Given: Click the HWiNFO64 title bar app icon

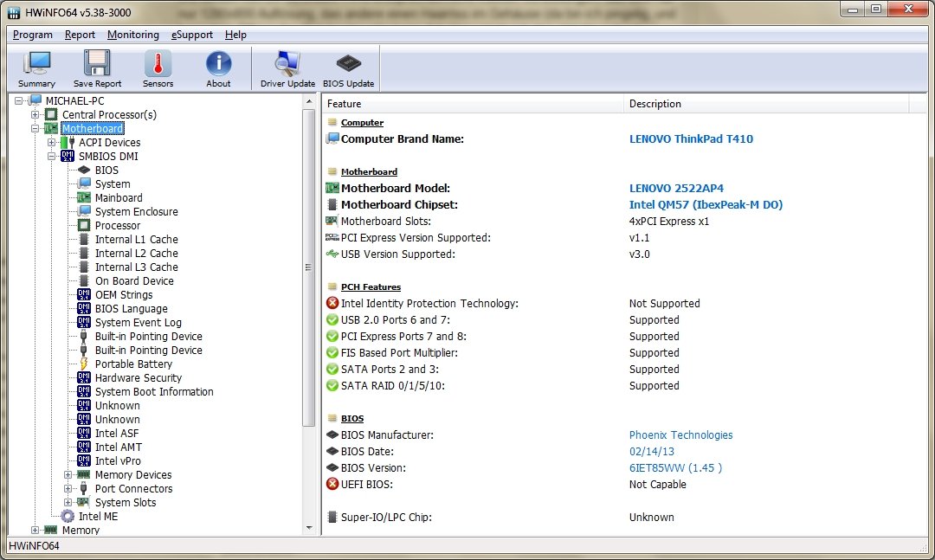Looking at the screenshot, I should click(x=14, y=12).
